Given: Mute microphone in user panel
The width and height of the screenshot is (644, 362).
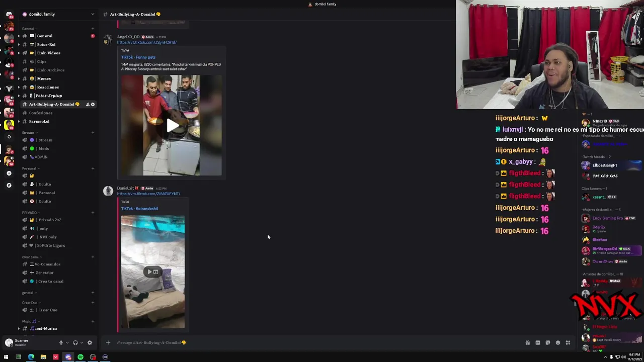Looking at the screenshot, I should tap(61, 343).
